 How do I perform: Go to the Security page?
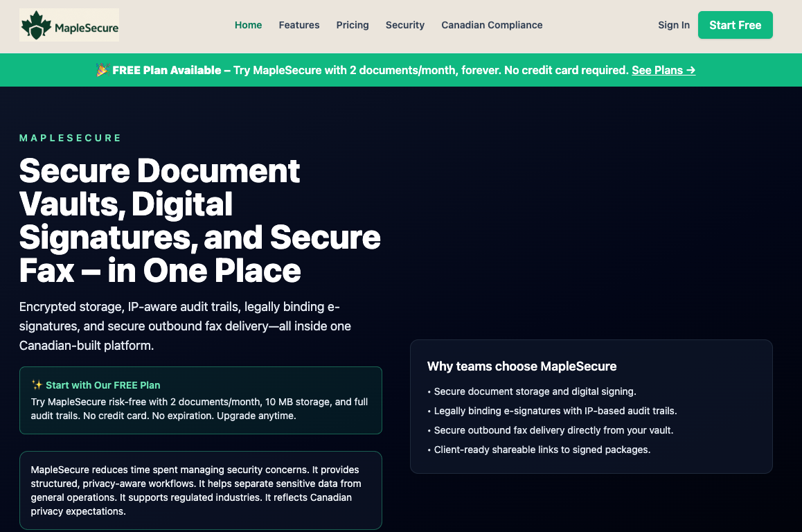tap(404, 25)
